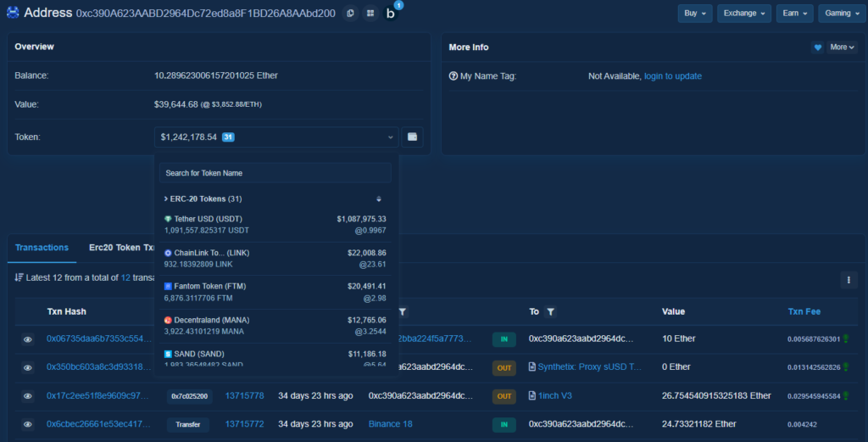Open the three-dot options above Txn Fee
The image size is (868, 442).
(848, 280)
